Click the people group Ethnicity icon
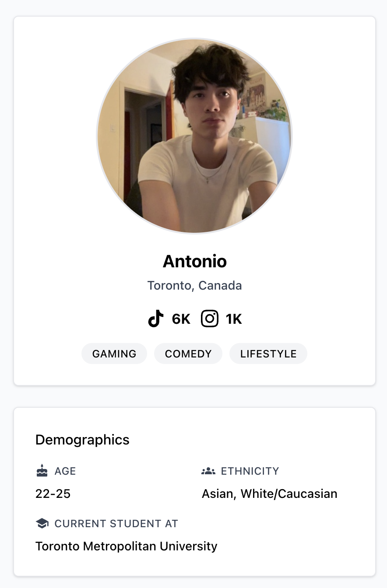Image resolution: width=387 pixels, height=588 pixels. [208, 471]
